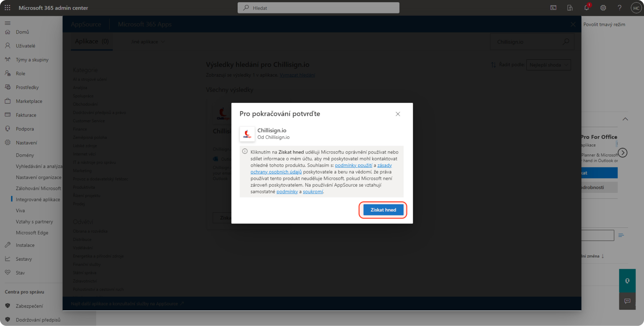Close the confirmation dialog with X
The height and width of the screenshot is (326, 644).
coord(398,114)
